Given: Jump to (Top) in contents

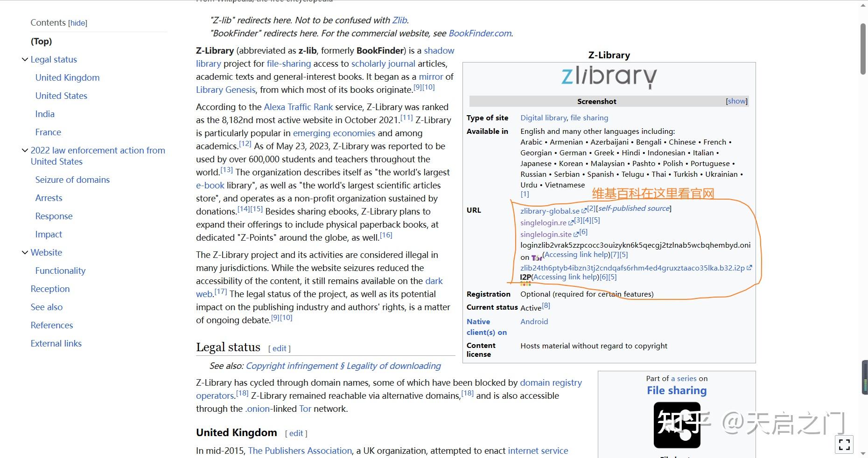Looking at the screenshot, I should pos(41,41).
